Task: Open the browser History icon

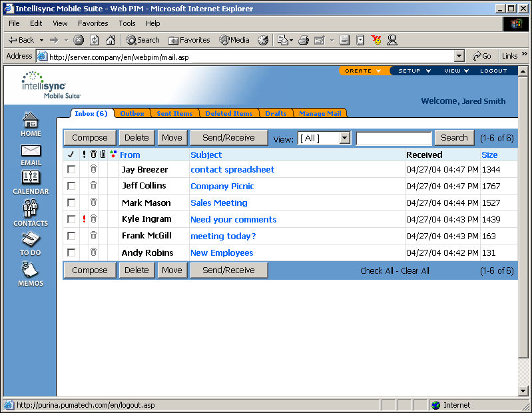Action: [263, 40]
